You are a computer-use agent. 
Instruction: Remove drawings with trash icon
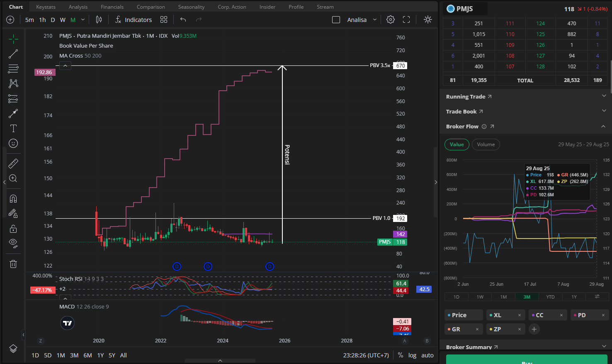[13, 264]
